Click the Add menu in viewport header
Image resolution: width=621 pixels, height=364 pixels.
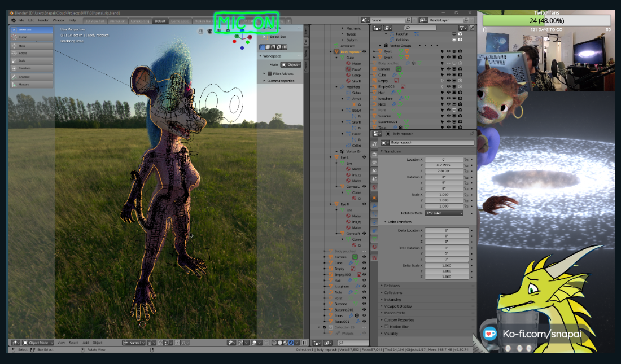pyautogui.click(x=86, y=343)
